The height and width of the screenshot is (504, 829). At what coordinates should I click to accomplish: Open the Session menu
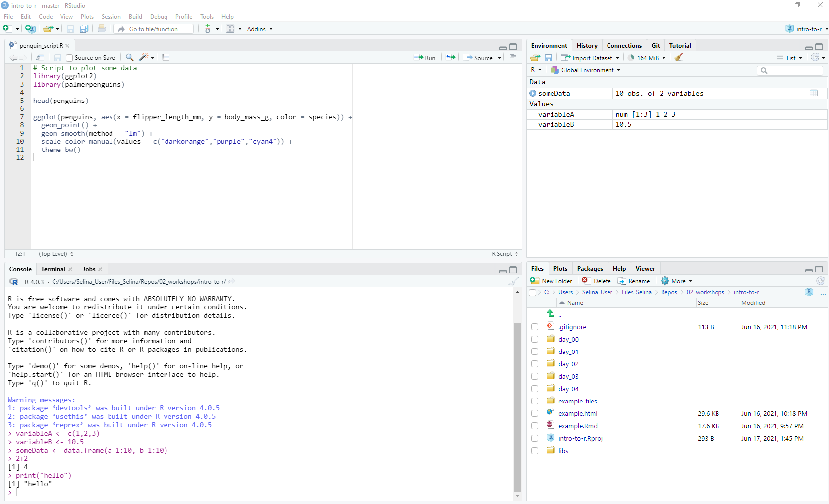[111, 17]
